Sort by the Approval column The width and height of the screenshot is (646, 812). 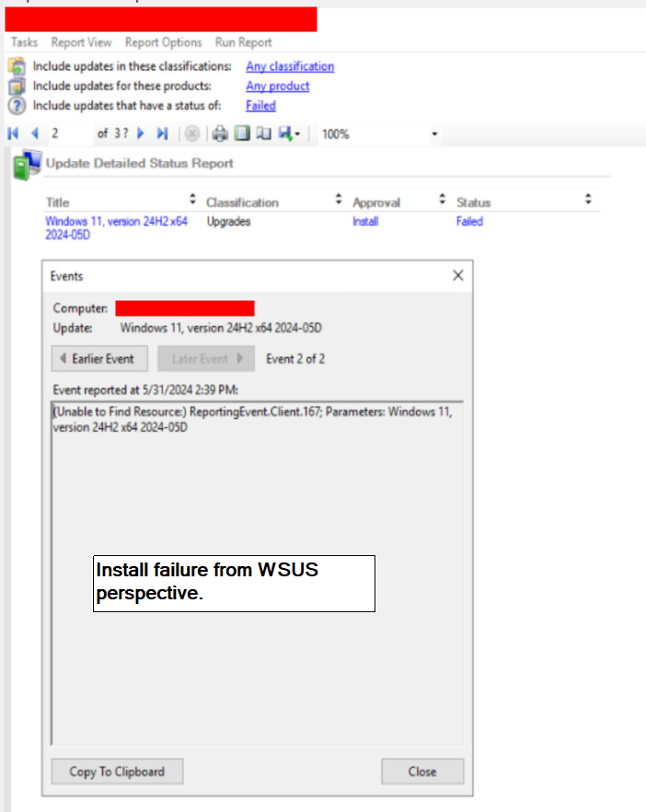click(442, 199)
